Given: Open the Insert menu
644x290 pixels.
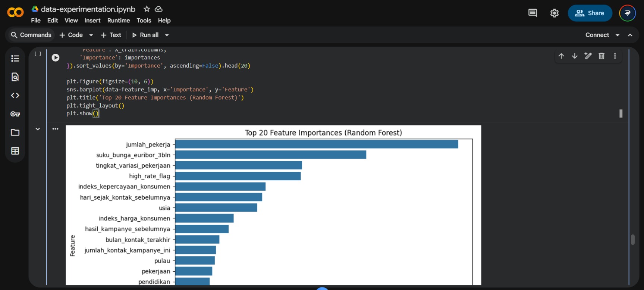Looking at the screenshot, I should tap(92, 21).
